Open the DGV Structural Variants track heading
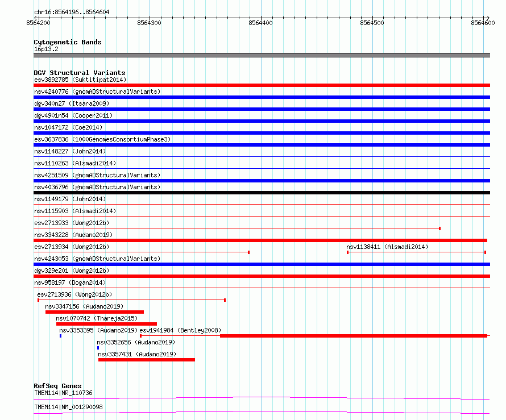Screen dimensions: 506x420 pyautogui.click(x=80, y=73)
